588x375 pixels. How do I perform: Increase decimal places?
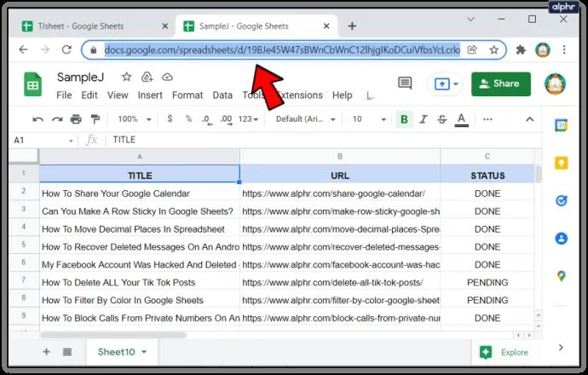pos(226,119)
